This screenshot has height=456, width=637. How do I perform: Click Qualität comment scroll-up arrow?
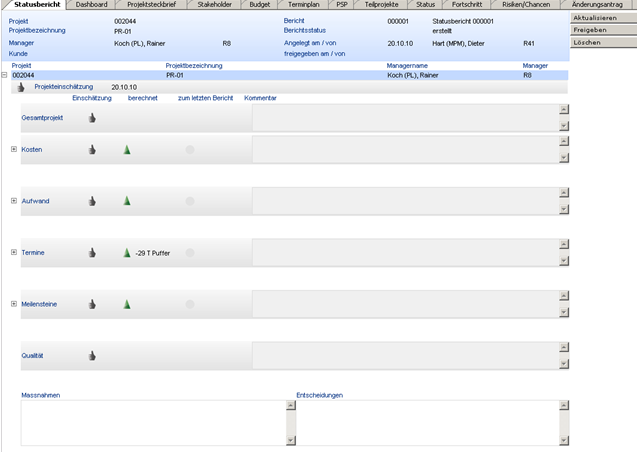(564, 347)
